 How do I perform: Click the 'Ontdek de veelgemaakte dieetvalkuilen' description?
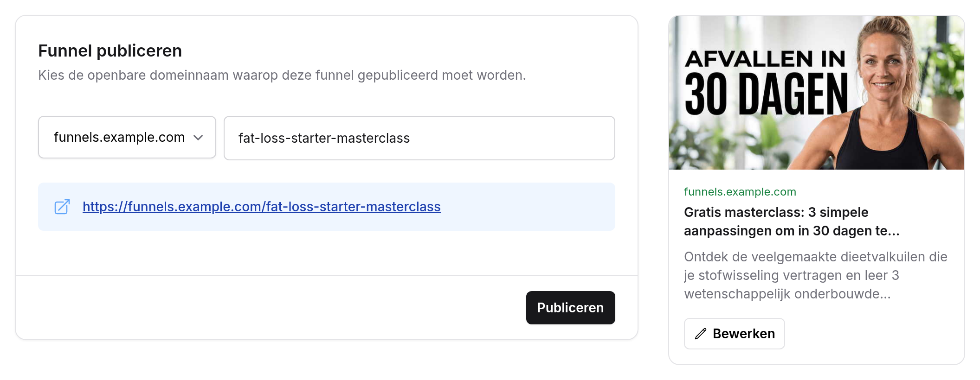(x=816, y=275)
